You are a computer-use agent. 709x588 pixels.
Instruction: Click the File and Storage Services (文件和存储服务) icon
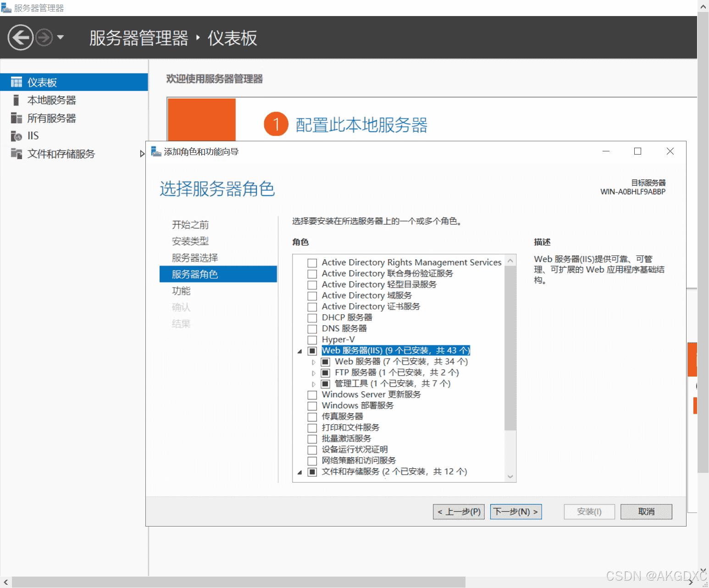(17, 154)
